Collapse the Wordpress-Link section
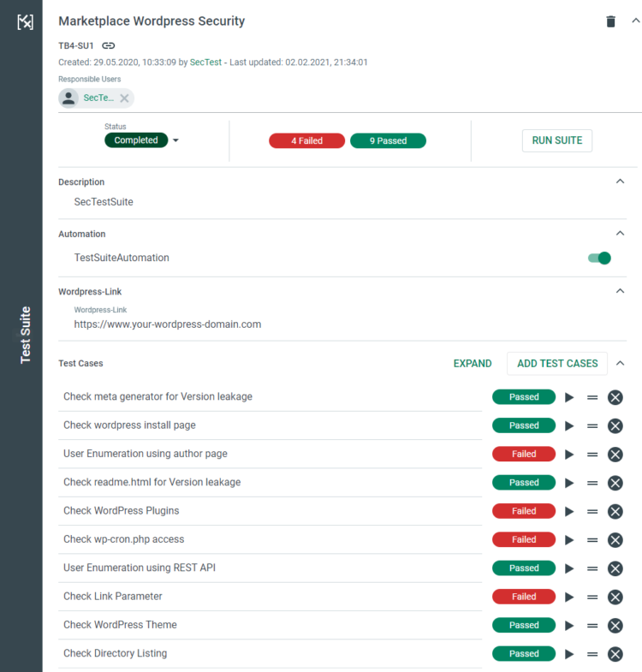Image resolution: width=642 pixels, height=672 pixels. tap(620, 291)
